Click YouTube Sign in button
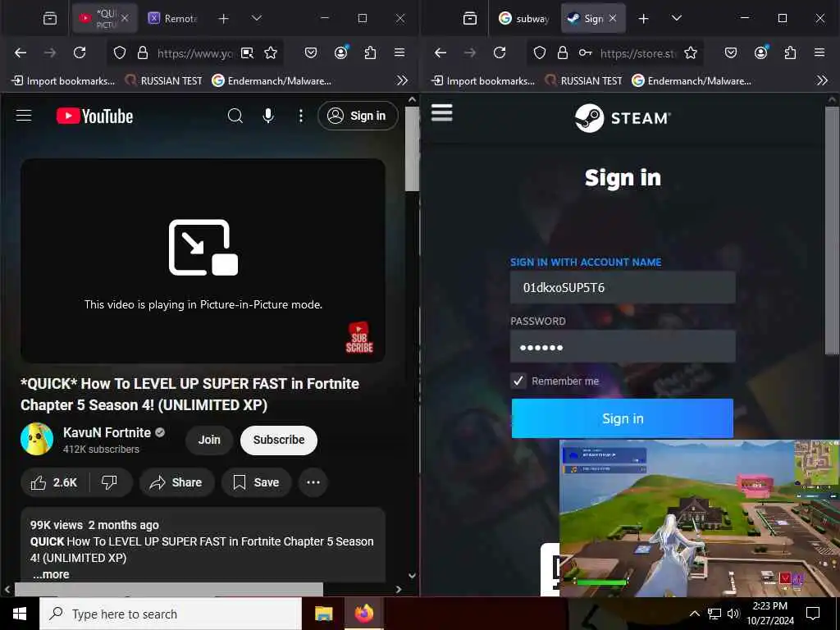 358,116
